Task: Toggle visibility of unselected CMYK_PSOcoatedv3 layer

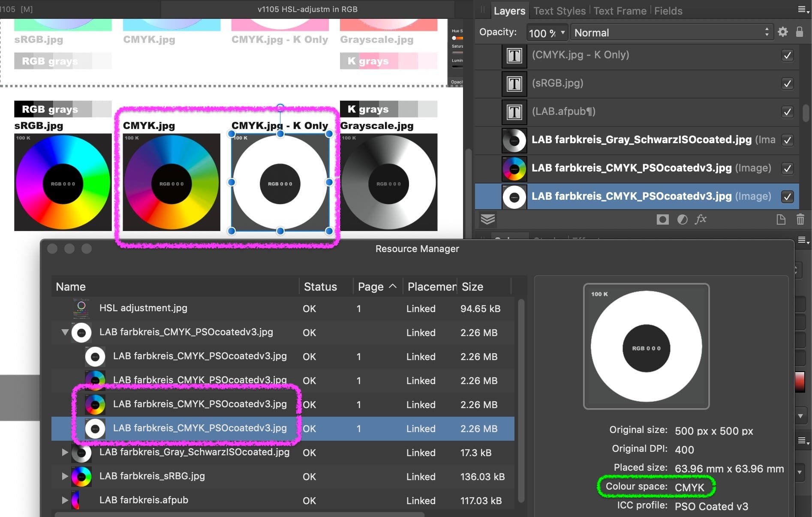Action: [787, 168]
